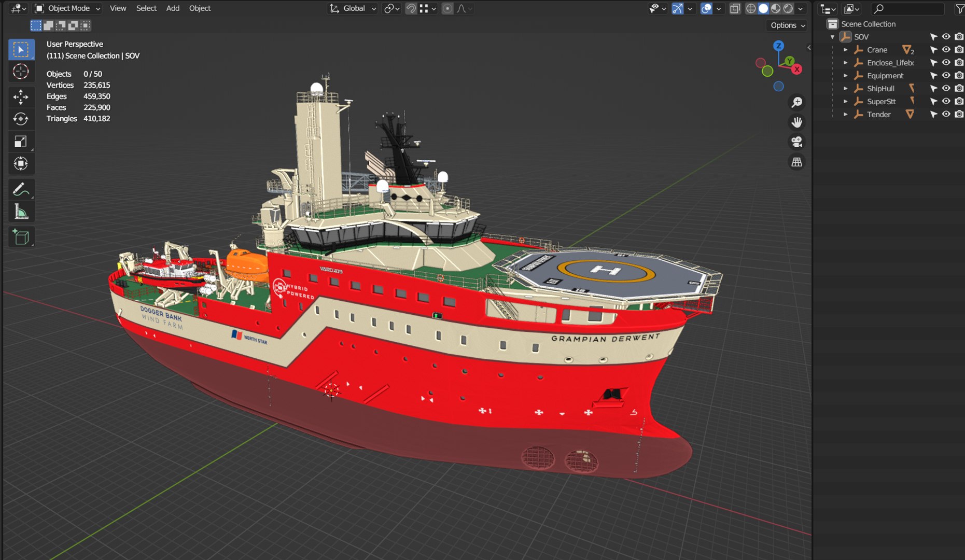The width and height of the screenshot is (965, 560).
Task: Disable Tender in renders
Action: click(x=959, y=114)
